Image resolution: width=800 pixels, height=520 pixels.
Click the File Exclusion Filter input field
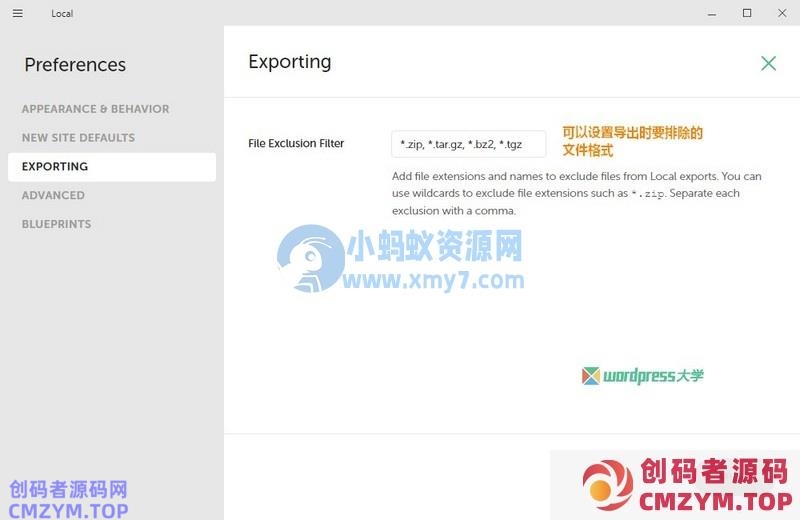click(x=468, y=144)
